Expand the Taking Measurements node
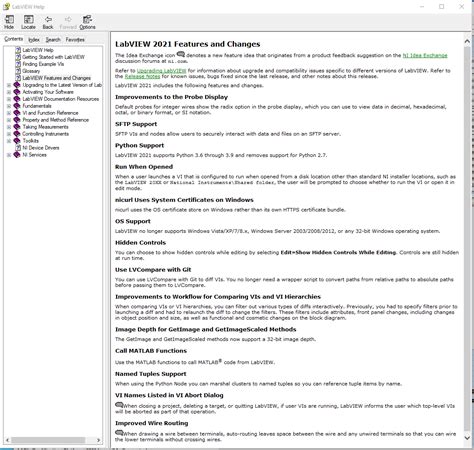Screen dimensions: 474x450 point(9,127)
